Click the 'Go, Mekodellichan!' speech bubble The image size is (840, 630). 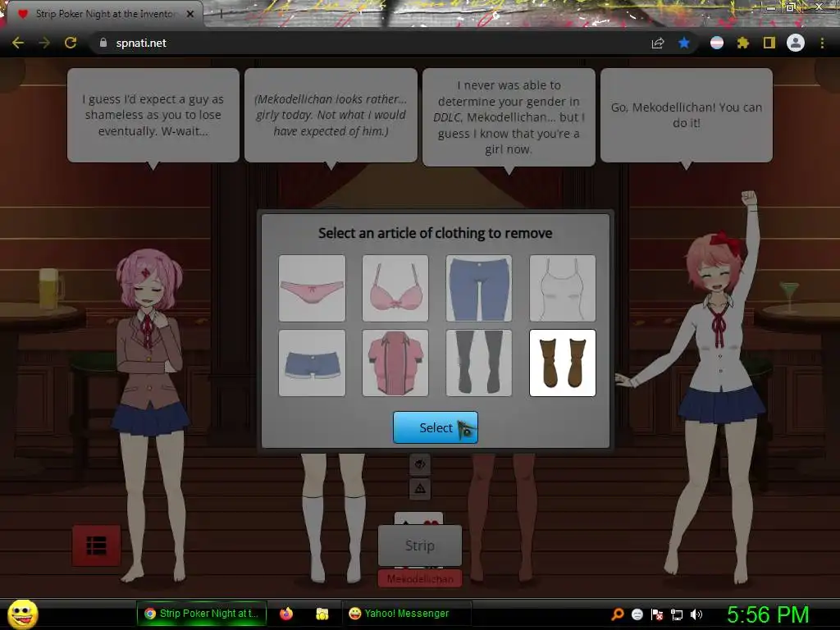pos(687,115)
